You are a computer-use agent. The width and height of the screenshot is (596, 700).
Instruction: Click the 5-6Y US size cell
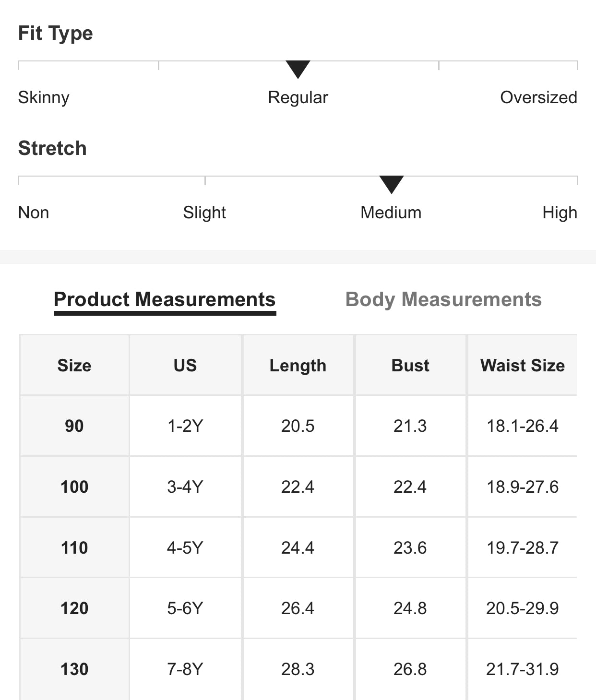click(x=185, y=608)
